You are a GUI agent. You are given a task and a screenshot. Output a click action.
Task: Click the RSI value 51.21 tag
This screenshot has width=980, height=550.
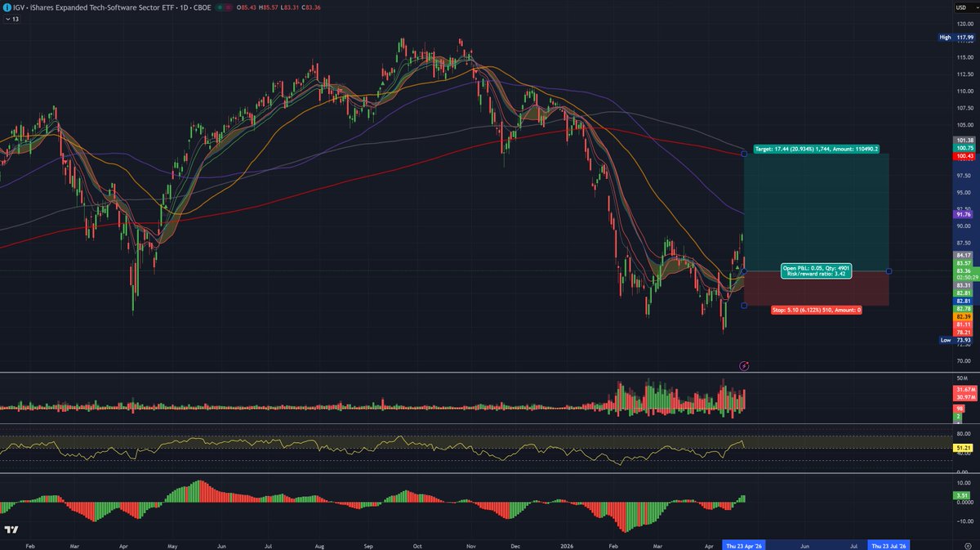tap(962, 448)
